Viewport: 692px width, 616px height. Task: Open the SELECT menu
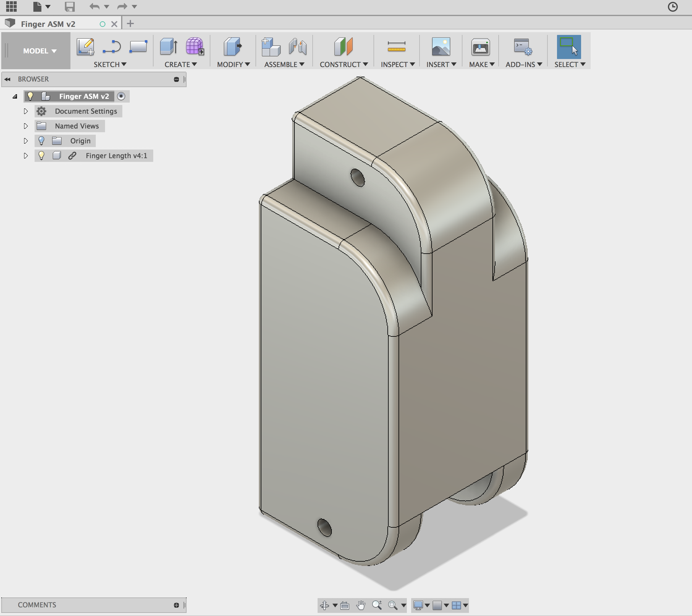pos(569,64)
